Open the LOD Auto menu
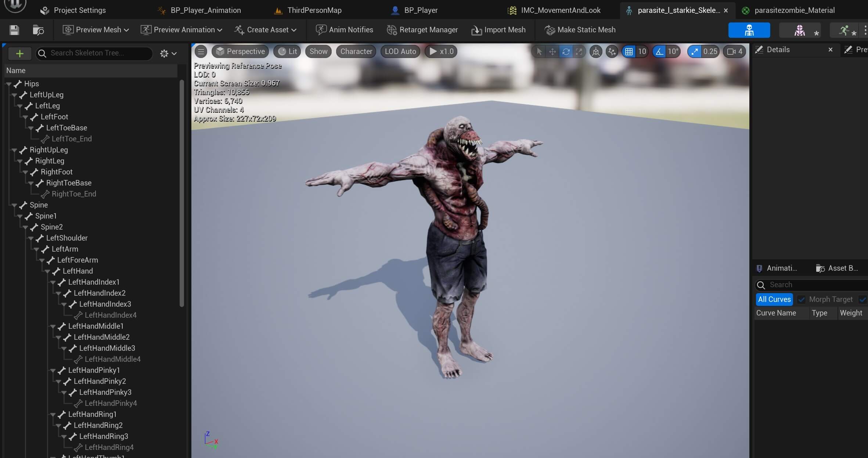Image resolution: width=868 pixels, height=458 pixels. point(400,51)
